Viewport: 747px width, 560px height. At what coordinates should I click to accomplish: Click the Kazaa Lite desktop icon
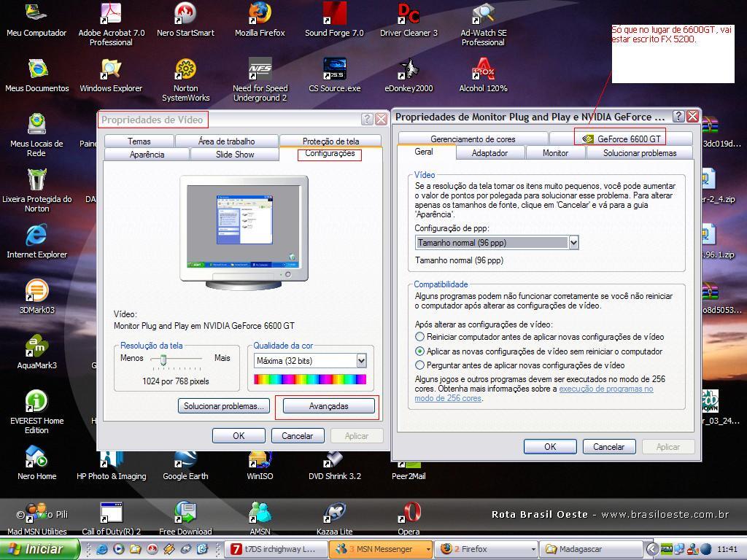point(334,518)
